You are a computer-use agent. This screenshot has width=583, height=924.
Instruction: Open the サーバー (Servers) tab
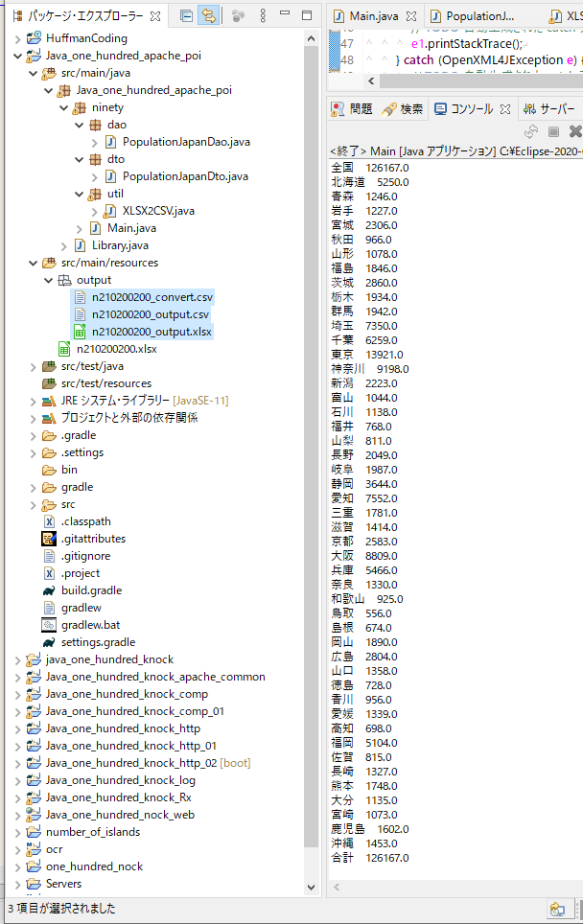coord(548,109)
